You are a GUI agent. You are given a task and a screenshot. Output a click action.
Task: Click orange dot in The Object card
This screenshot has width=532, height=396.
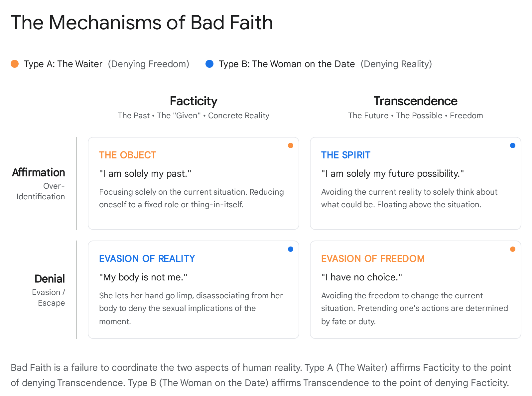click(x=291, y=146)
